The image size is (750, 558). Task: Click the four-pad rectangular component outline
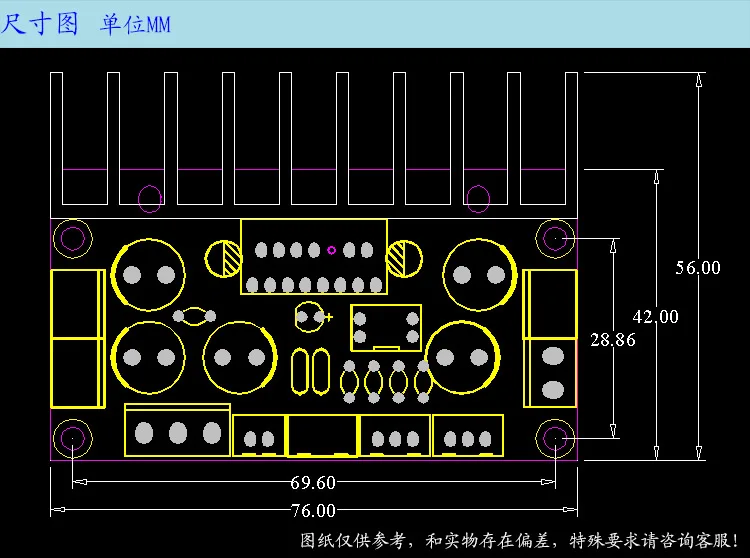[x=386, y=328]
